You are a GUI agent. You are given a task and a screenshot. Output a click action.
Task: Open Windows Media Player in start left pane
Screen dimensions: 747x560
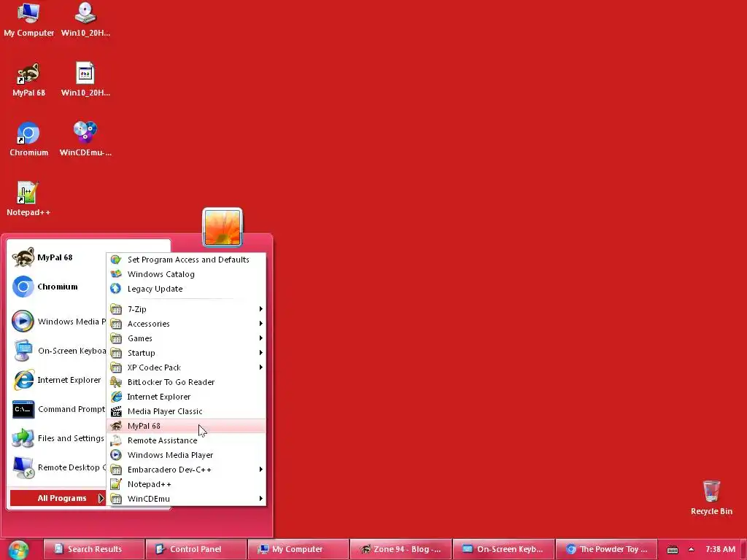57,322
